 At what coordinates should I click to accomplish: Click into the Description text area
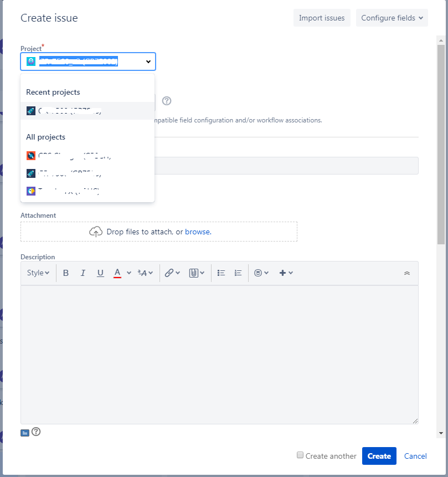click(x=219, y=355)
